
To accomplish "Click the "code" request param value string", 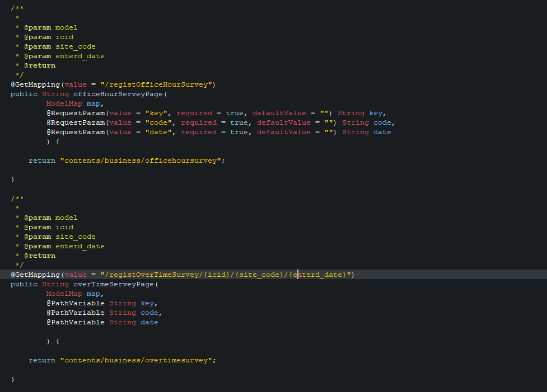I will 159,122.
